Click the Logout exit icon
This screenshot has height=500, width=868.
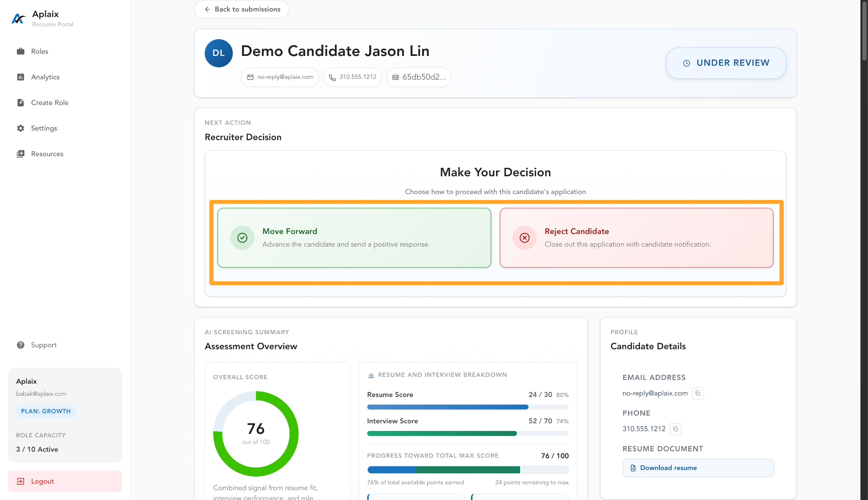[x=20, y=481]
